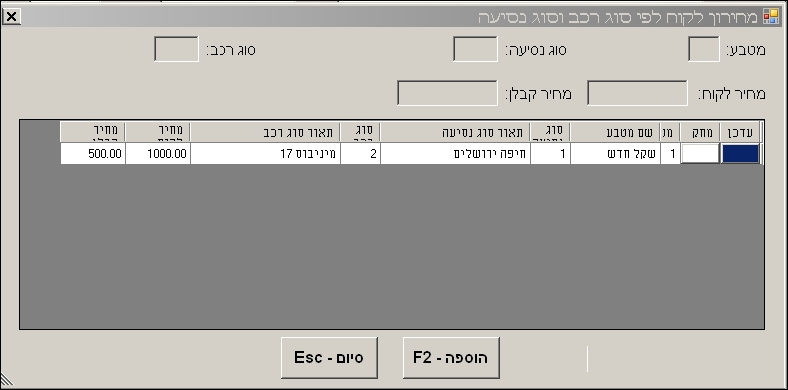Click the מחיר לקוח customer price field

pyautogui.click(x=637, y=93)
